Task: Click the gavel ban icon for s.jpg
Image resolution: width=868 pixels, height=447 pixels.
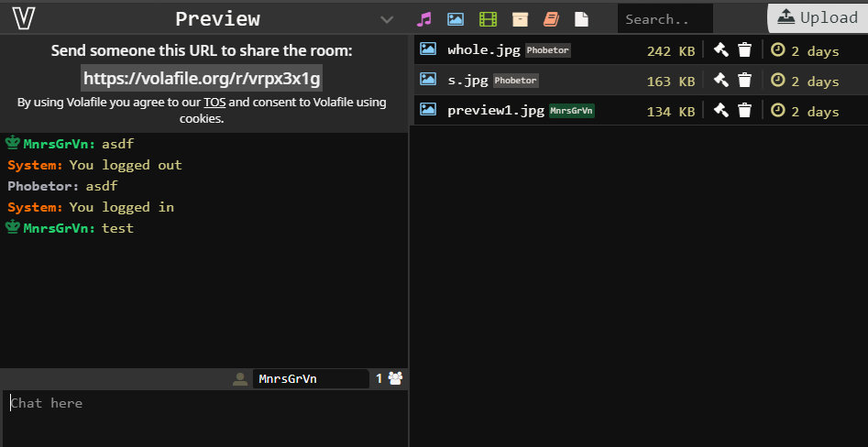Action: (720, 81)
